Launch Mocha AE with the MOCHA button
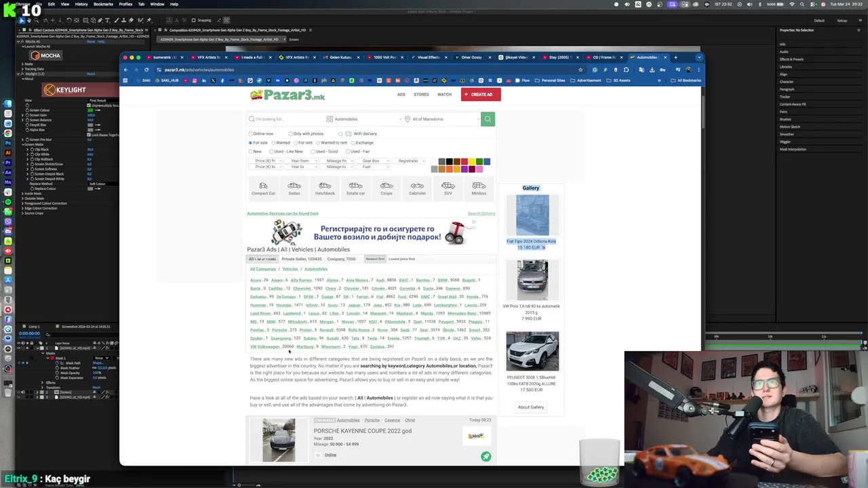868x488 pixels. (x=45, y=56)
